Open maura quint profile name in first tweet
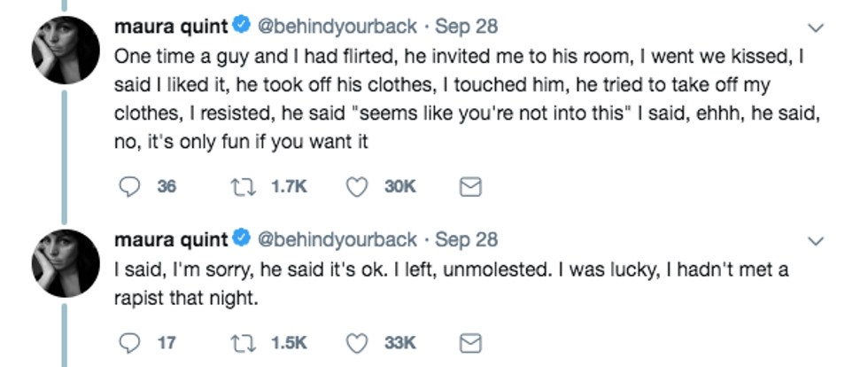Screen dimensions: 868x367 170,27
